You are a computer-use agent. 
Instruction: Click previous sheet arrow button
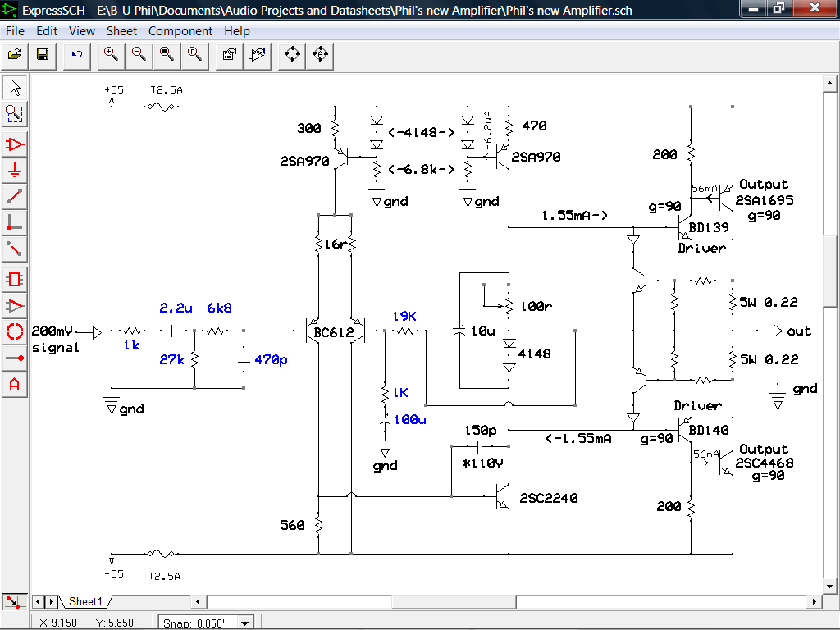38,601
